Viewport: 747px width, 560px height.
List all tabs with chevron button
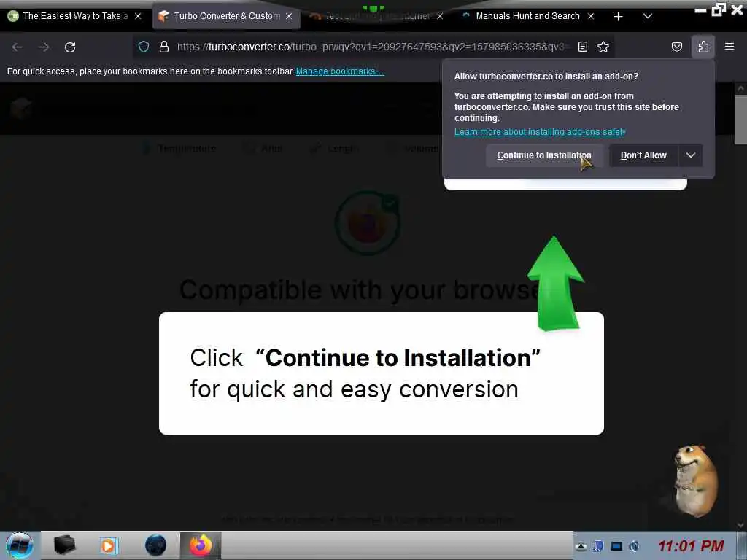[x=648, y=16]
